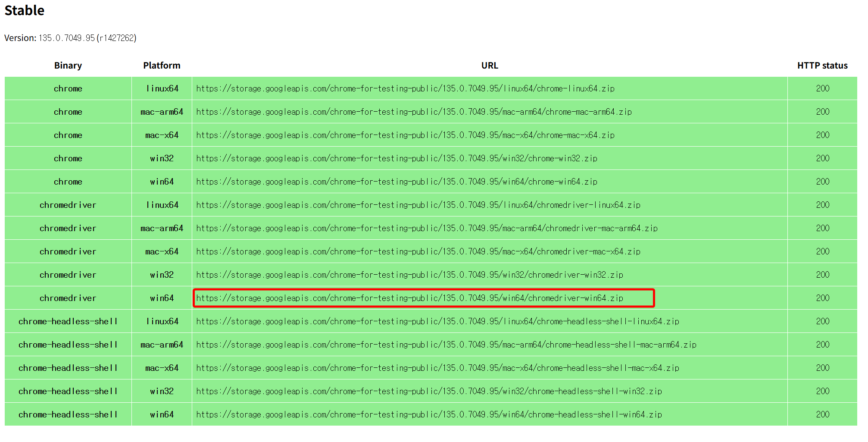
Task: Click the chrome-headless-shell win64 zip URL
Action: [x=429, y=414]
